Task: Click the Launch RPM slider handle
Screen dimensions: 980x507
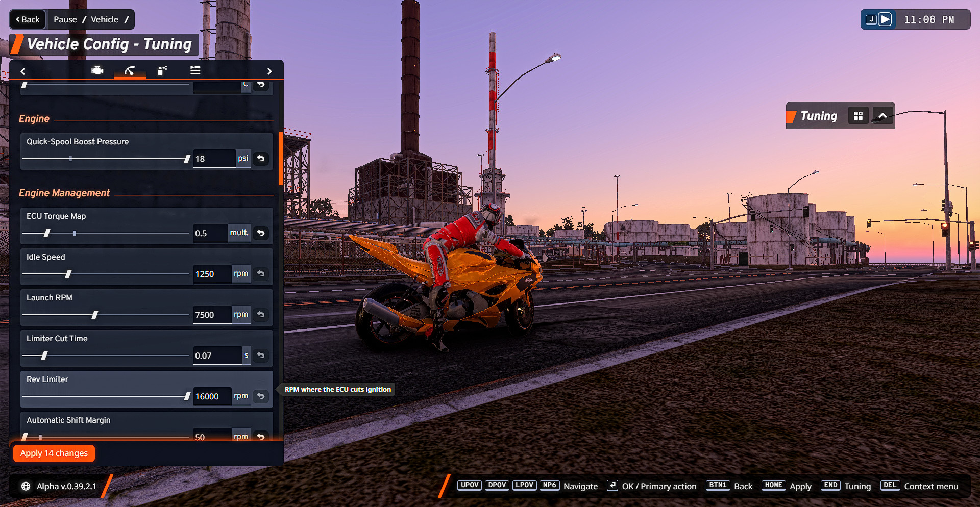Action: pos(95,315)
